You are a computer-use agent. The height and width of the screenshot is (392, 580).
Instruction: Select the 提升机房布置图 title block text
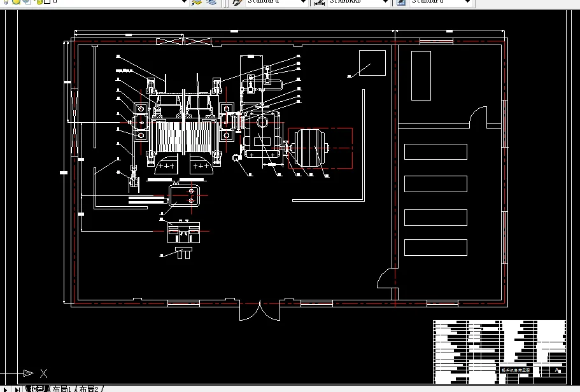click(x=516, y=370)
